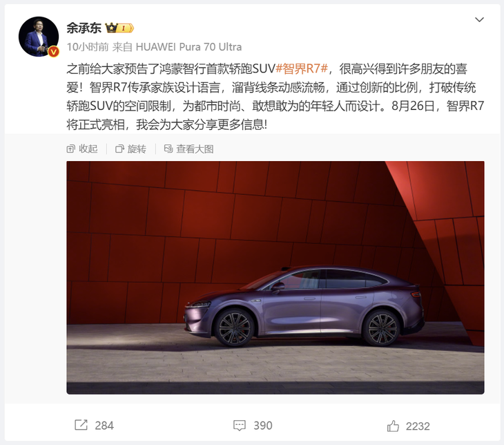Rotate the image with 旋转
Screen dimensions: 504x445
click(x=130, y=149)
